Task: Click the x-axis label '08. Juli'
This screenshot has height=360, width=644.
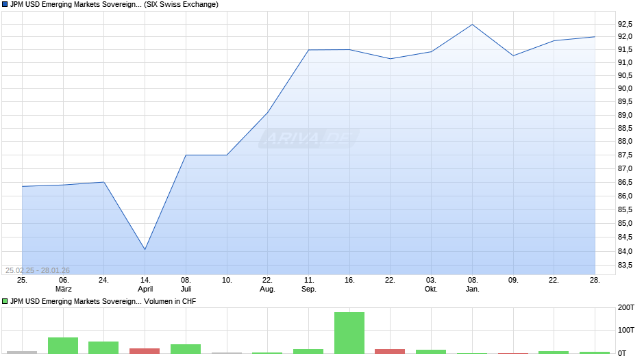Action: (186, 285)
